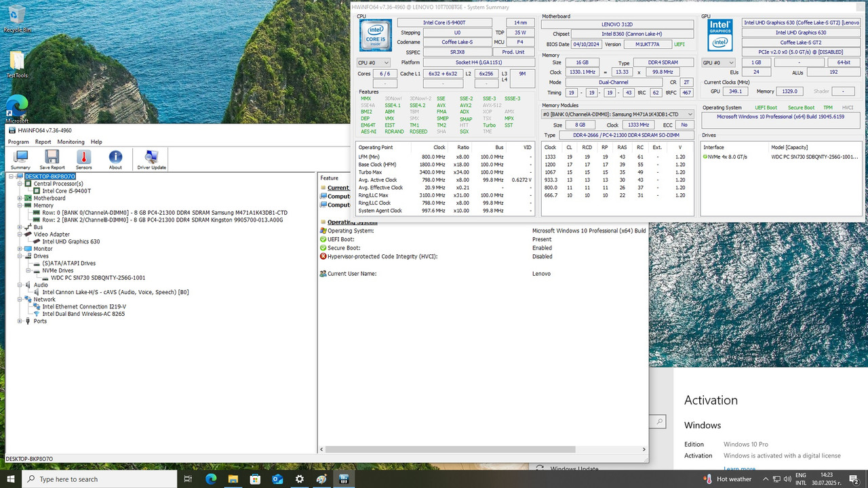
Task: Open Microsoft Store taskbar icon
Action: [255, 479]
